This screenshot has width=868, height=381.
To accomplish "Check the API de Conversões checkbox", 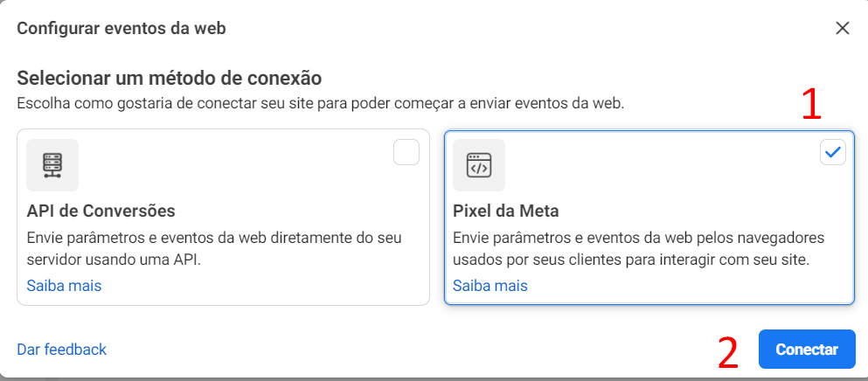I will pos(406,152).
